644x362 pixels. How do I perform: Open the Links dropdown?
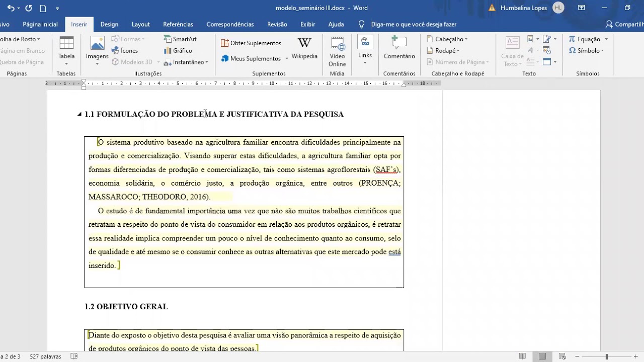pyautogui.click(x=365, y=50)
